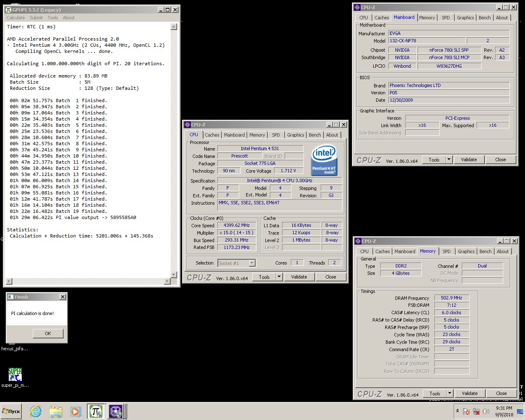
Task: Show hidden tray icons arrow
Action: (x=457, y=411)
